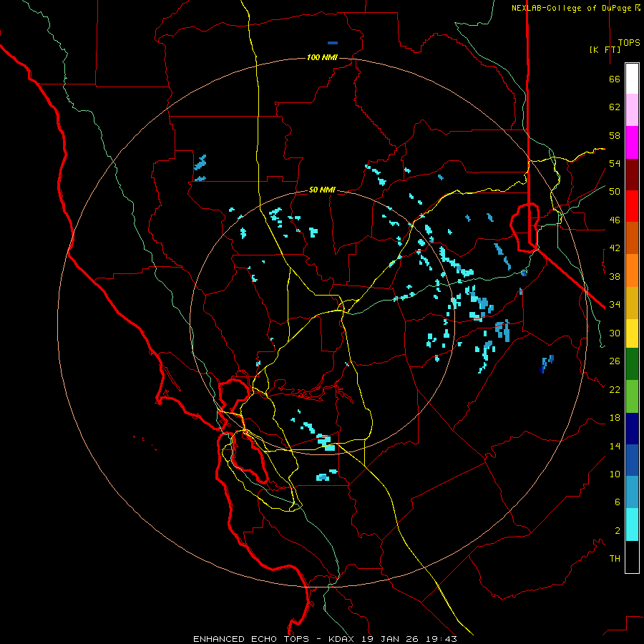
Task: Click the [K FT] units label
Action: pos(605,49)
